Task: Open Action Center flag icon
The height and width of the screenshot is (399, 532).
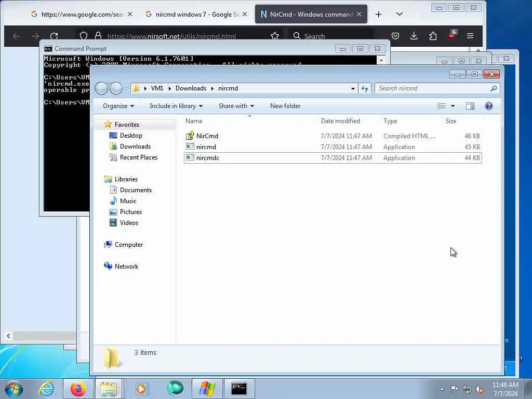Action: (454, 389)
